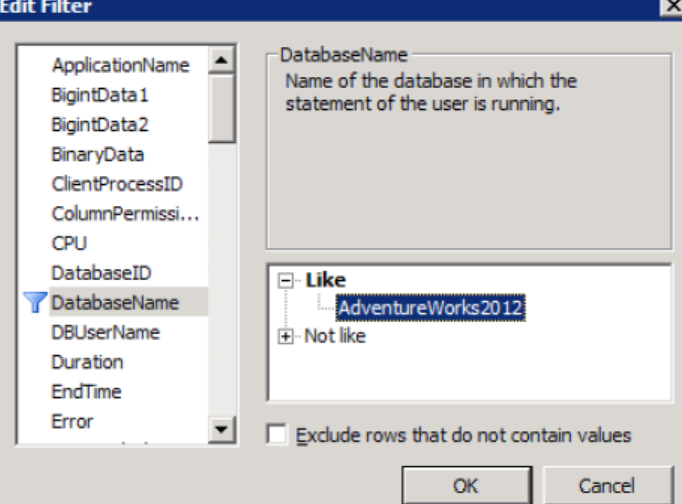Viewport: 682px width, 504px height.
Task: Select Error in the column list
Action: tap(72, 421)
